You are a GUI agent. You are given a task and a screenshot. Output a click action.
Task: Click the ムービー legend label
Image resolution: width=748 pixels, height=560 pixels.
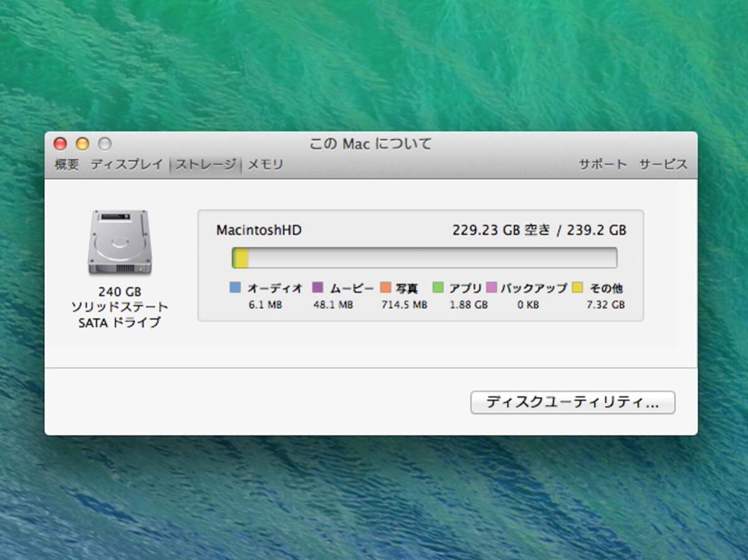[x=352, y=288]
